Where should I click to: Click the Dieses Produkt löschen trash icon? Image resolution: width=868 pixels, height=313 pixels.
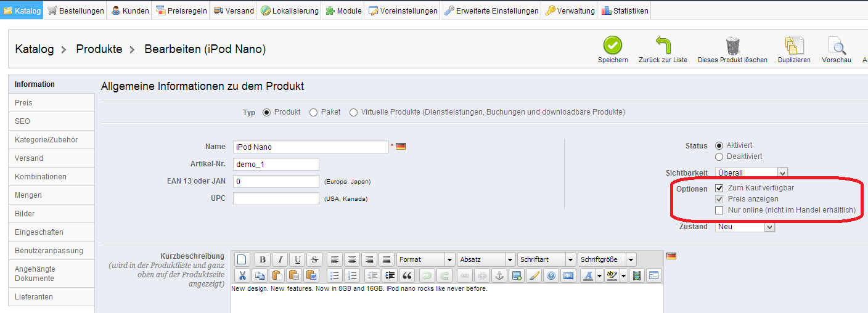tap(732, 45)
